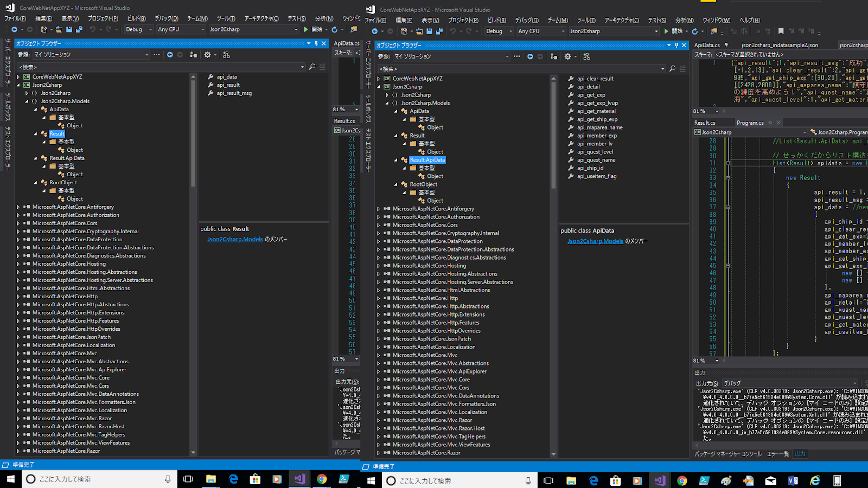
Task: Expand Microsoft.AspNetCore.Antiforgery in left tree
Action: pos(18,207)
